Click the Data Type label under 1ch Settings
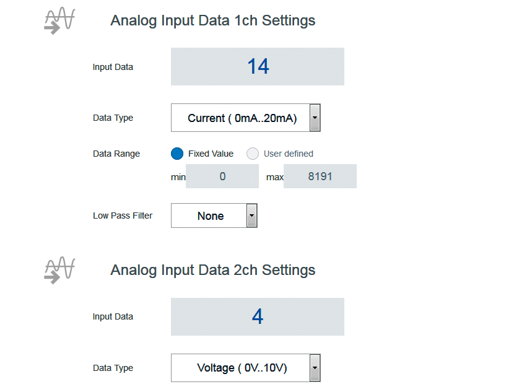532x392 pixels. click(113, 118)
